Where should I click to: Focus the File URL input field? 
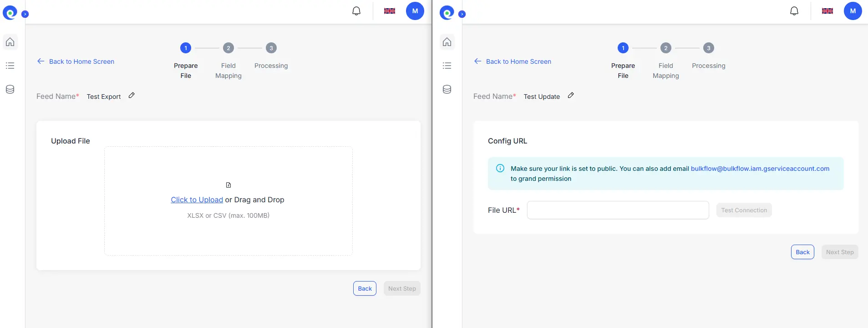tap(618, 210)
